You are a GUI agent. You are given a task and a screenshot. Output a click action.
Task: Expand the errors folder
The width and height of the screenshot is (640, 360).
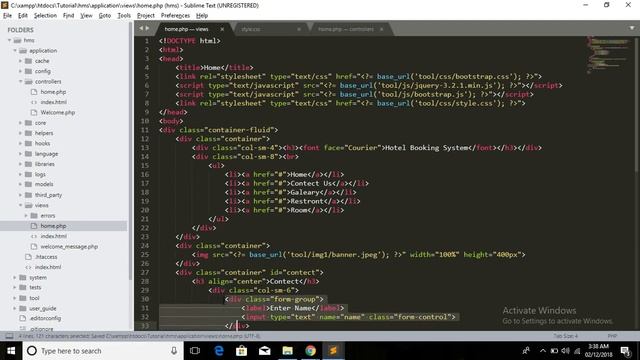click(x=26, y=216)
